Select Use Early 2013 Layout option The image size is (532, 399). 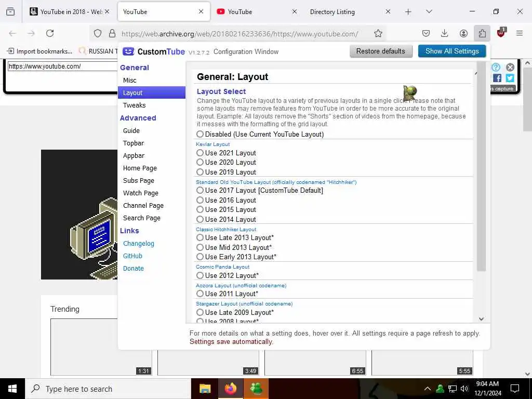click(x=200, y=257)
